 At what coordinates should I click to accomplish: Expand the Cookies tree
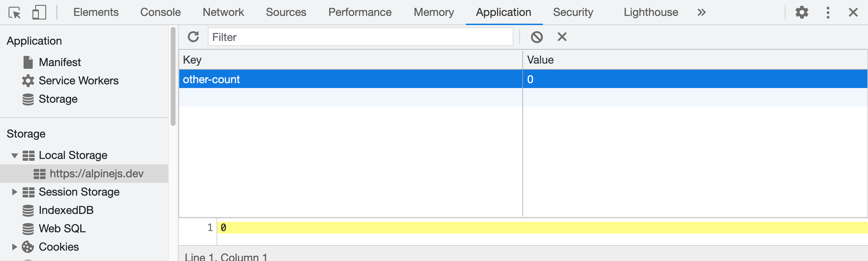(14, 247)
